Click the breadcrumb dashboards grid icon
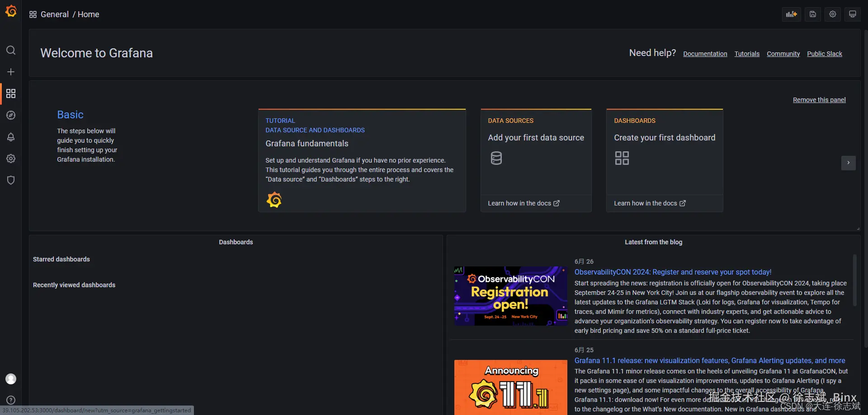This screenshot has width=868, height=415. (x=33, y=14)
